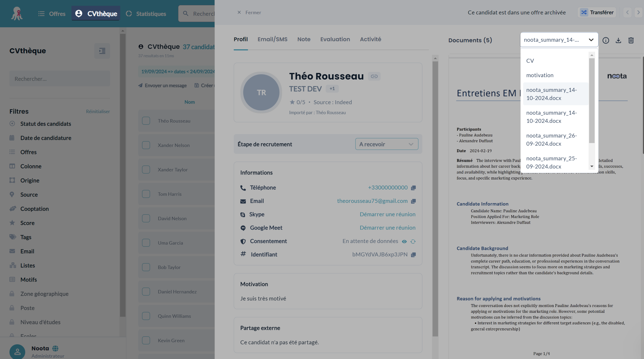Click the profile panel vertical scrollbar
The image size is (644, 359).
pyautogui.click(x=435, y=199)
